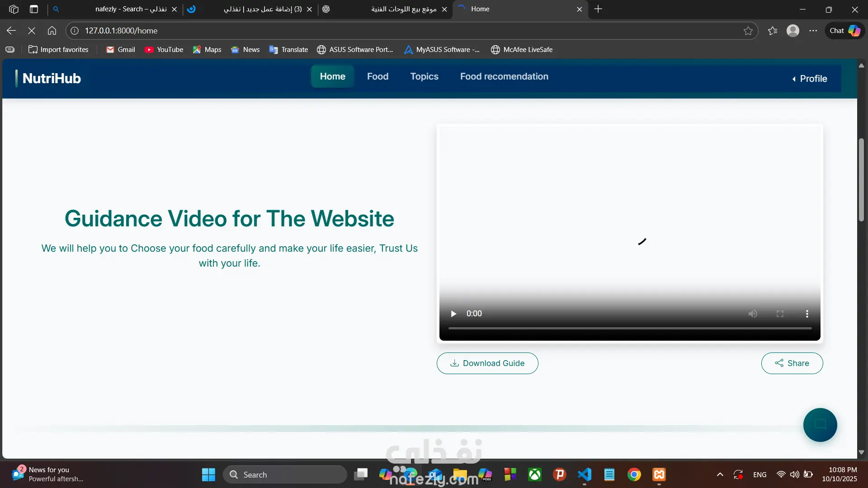This screenshot has height=488, width=868.
Task: Play the guidance video
Action: point(453,314)
